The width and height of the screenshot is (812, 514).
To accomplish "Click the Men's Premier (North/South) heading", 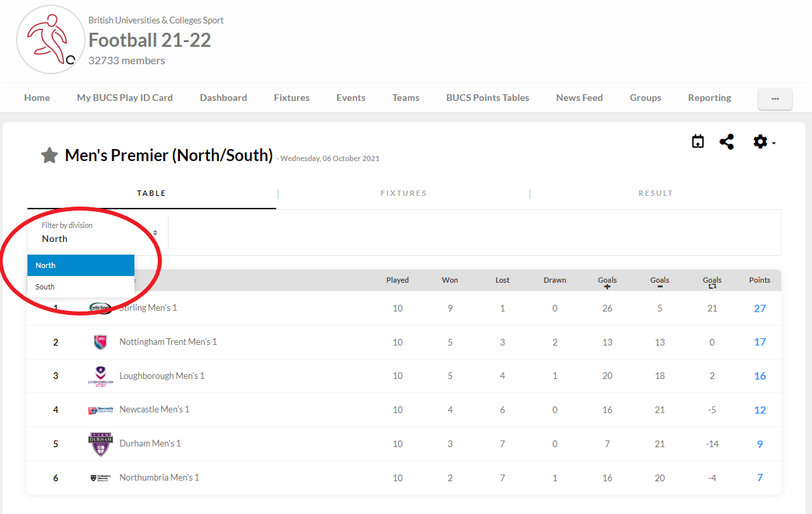I will pyautogui.click(x=169, y=156).
